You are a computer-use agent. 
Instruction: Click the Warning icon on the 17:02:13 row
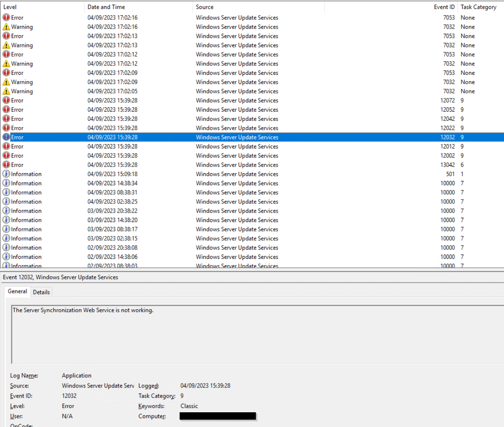[6, 45]
